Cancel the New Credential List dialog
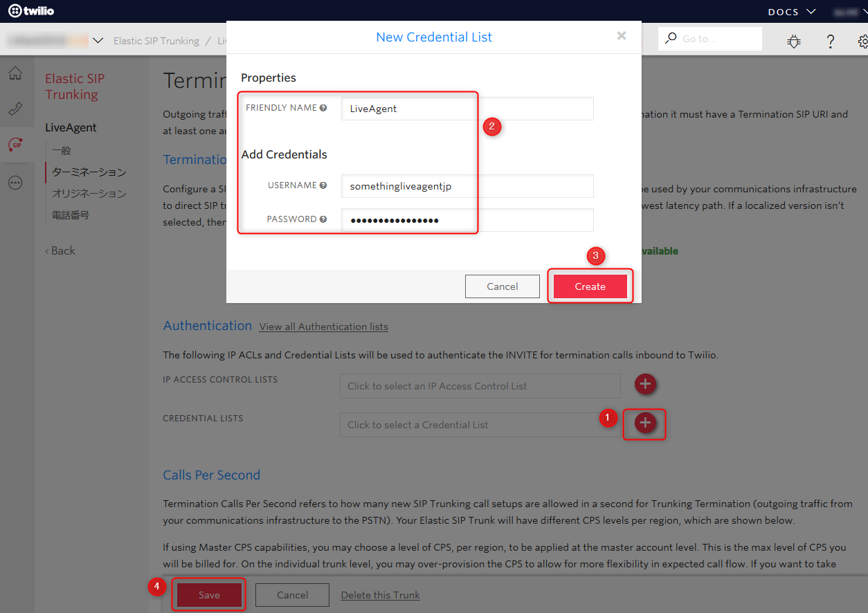Image resolution: width=868 pixels, height=613 pixels. (503, 286)
